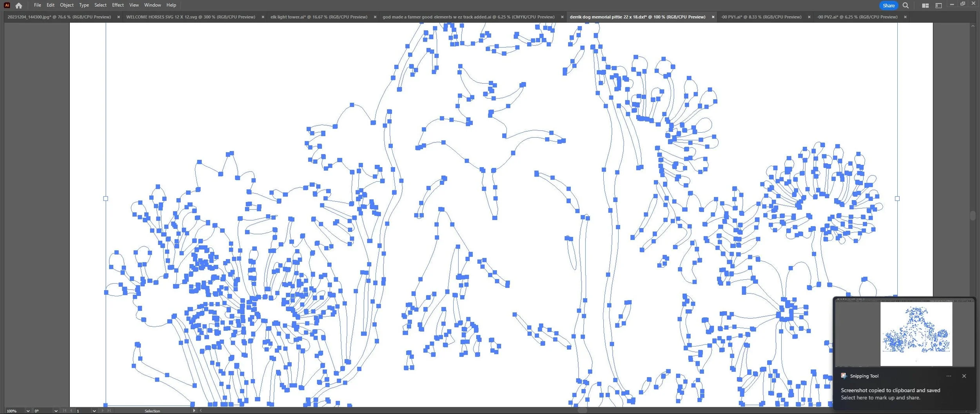Go to the next artboard
This screenshot has height=414, width=980.
click(x=103, y=410)
